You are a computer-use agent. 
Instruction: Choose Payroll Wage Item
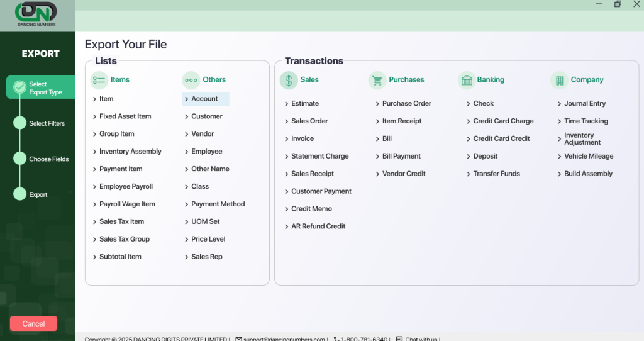pyautogui.click(x=127, y=204)
